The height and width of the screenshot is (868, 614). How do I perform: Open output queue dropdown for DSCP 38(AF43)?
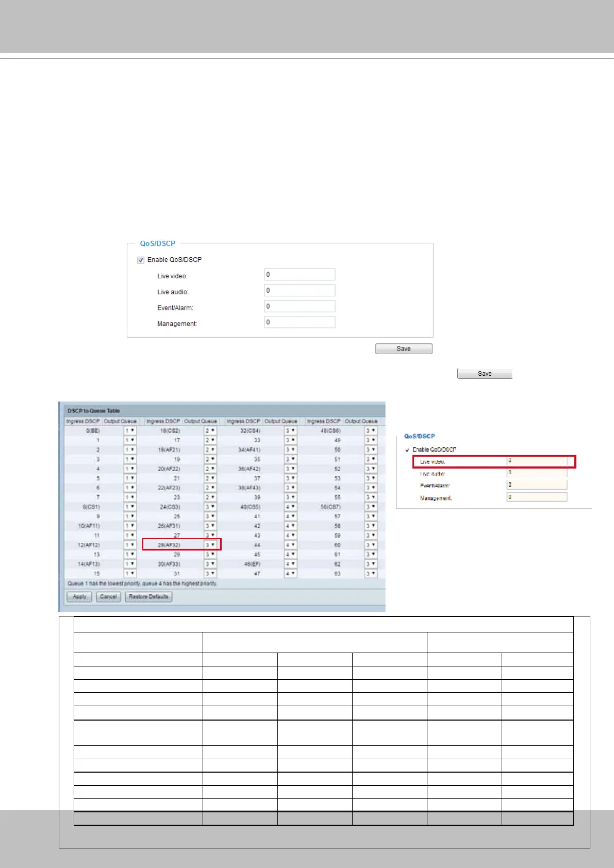coord(291,488)
